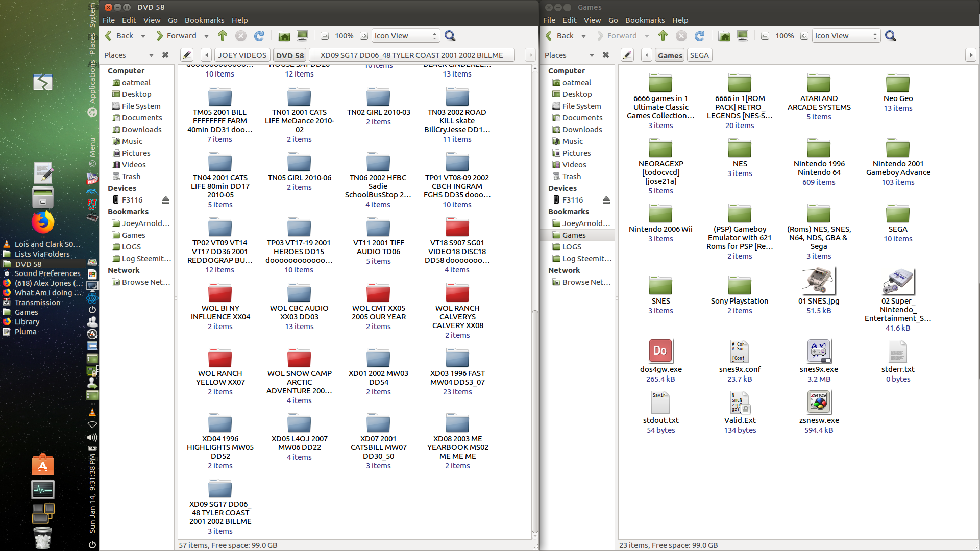Select Trash in Games window sidebar
This screenshot has height=551, width=980.
coord(572,177)
